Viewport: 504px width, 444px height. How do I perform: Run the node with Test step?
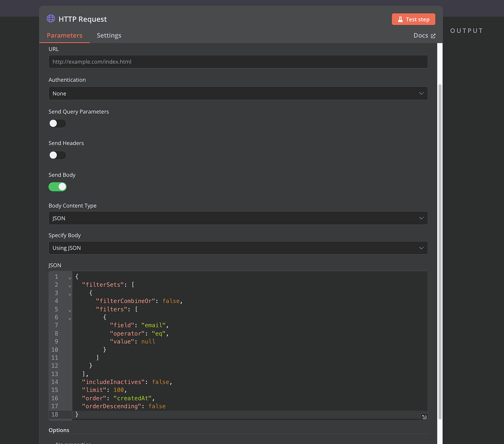[413, 20]
